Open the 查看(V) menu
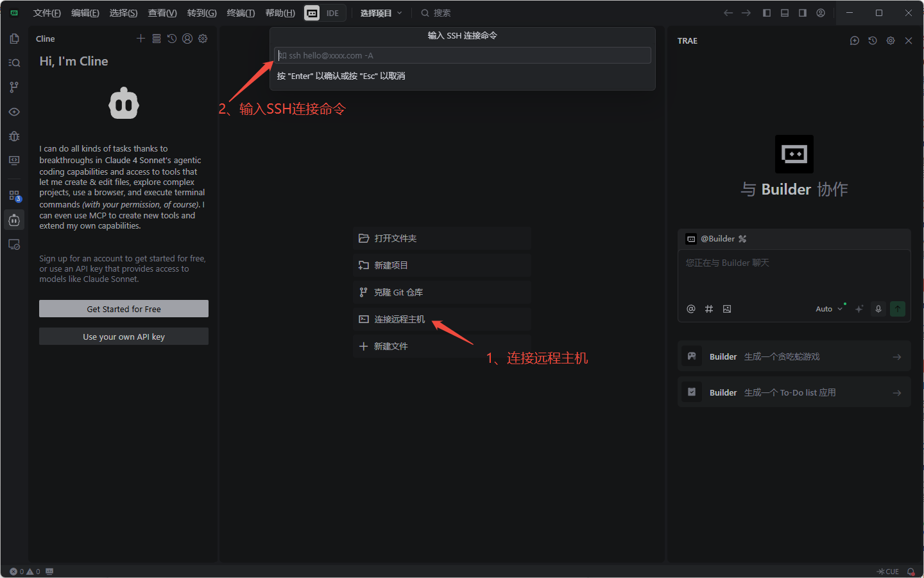Image resolution: width=924 pixels, height=578 pixels. [162, 13]
